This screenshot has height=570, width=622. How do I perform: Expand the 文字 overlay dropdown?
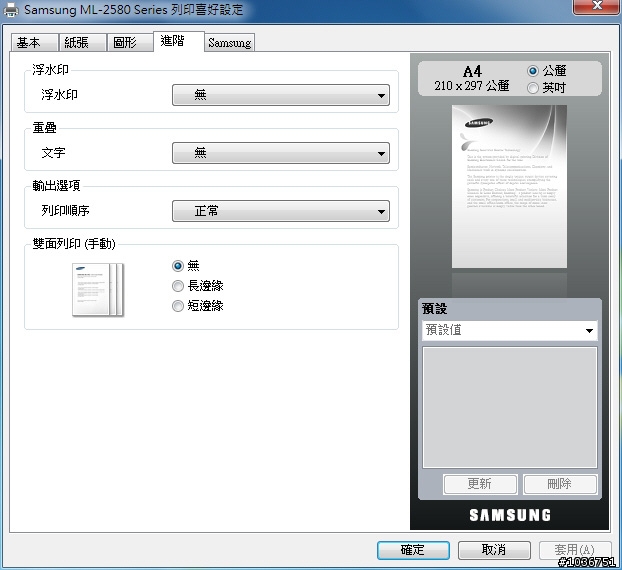tap(281, 153)
